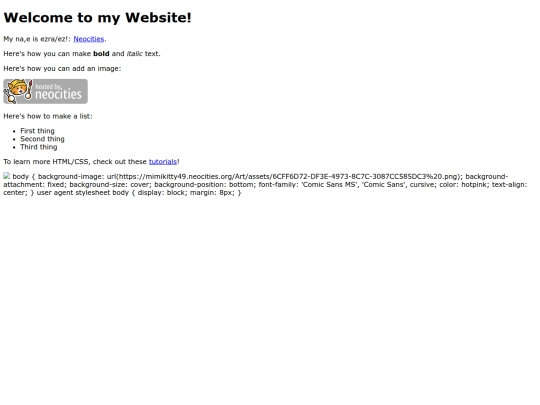Click the bullet before First thing
The height and width of the screenshot is (405, 540).
click(14, 131)
